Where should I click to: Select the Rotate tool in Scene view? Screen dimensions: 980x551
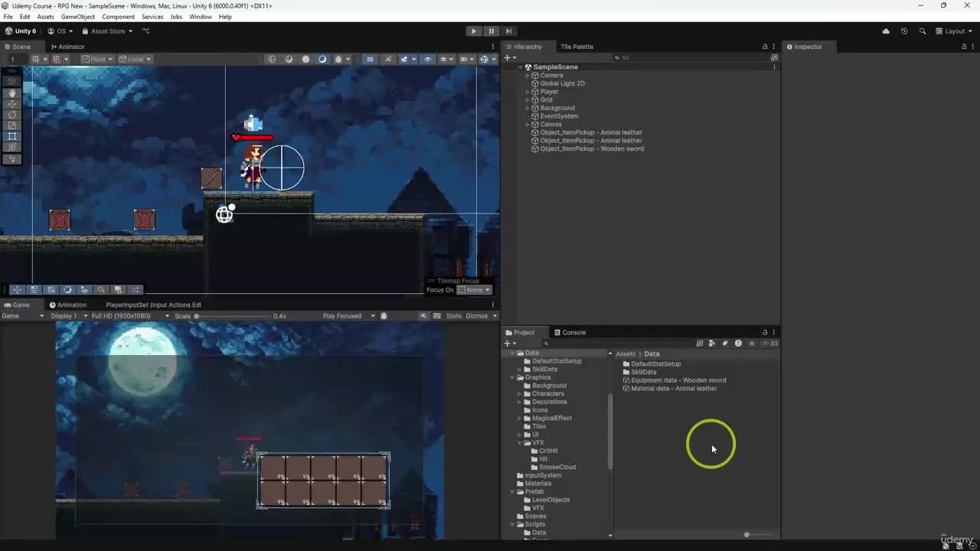tap(12, 115)
